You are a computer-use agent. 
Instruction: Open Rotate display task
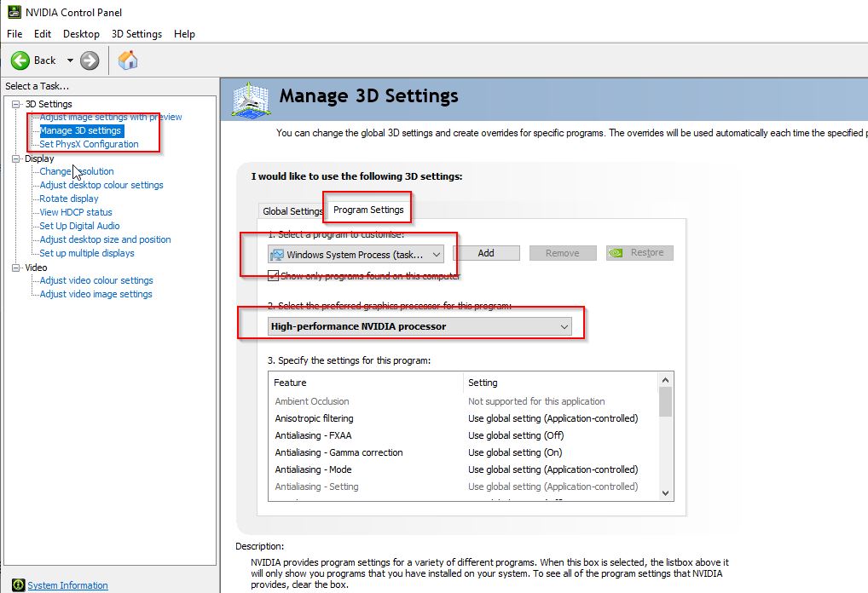tap(69, 199)
